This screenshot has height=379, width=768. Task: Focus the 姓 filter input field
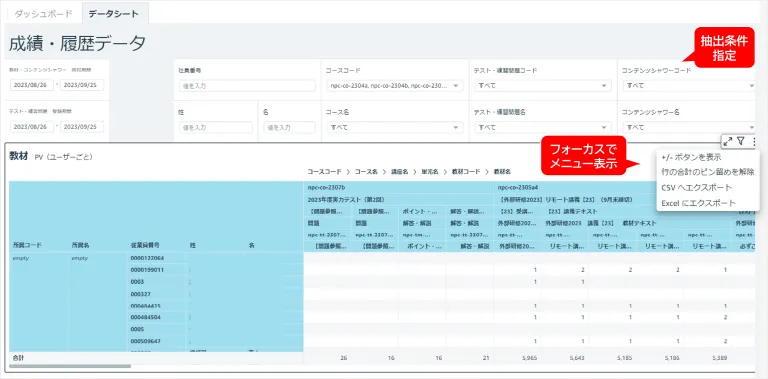coord(216,127)
